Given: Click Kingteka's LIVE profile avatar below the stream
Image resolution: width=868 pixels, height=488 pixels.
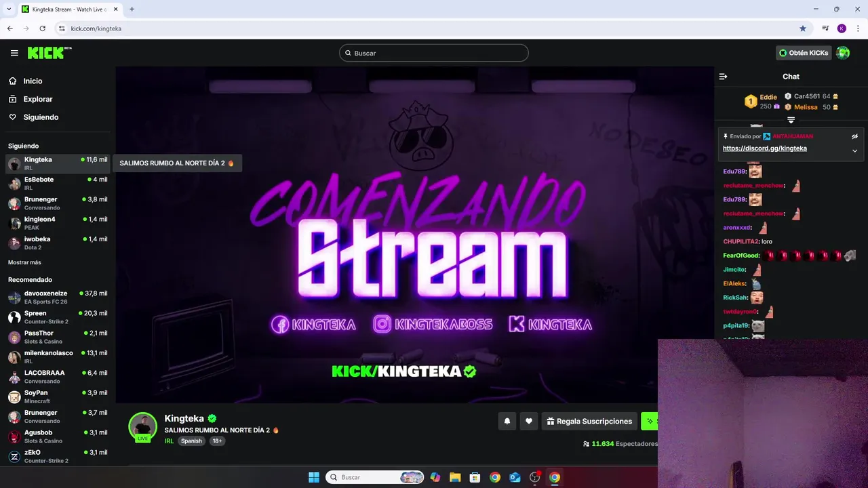Looking at the screenshot, I should 142,427.
